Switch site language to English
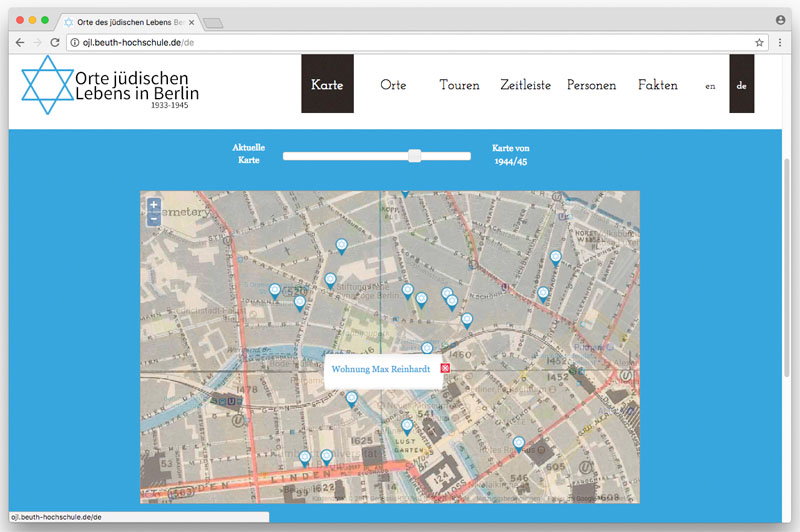This screenshot has height=532, width=800. tap(710, 86)
